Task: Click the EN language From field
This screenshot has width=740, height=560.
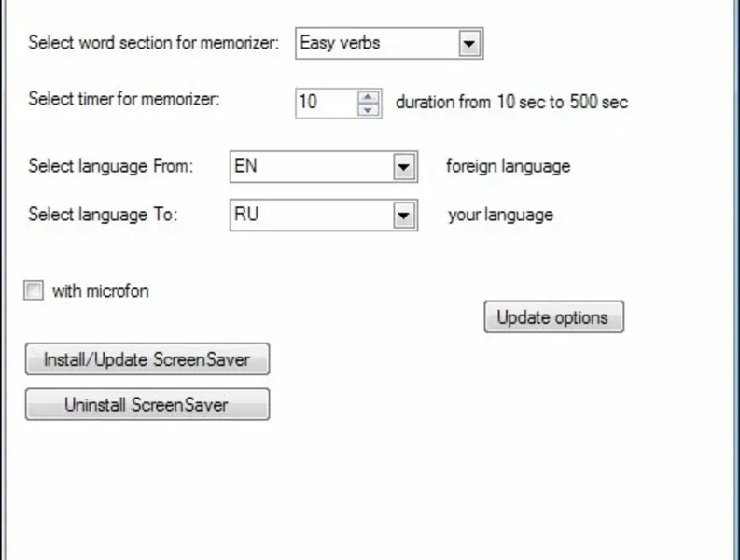Action: [x=310, y=167]
